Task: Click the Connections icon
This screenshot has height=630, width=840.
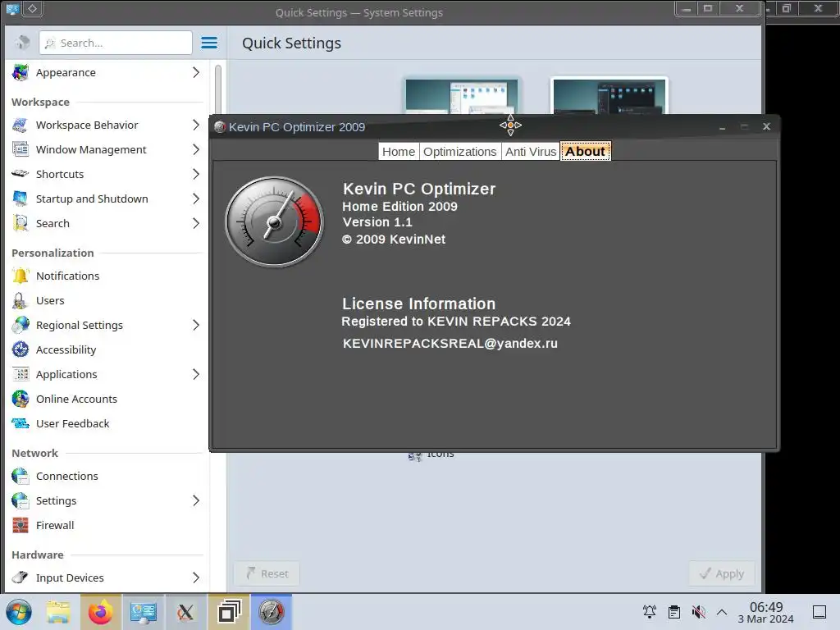Action: [21, 477]
